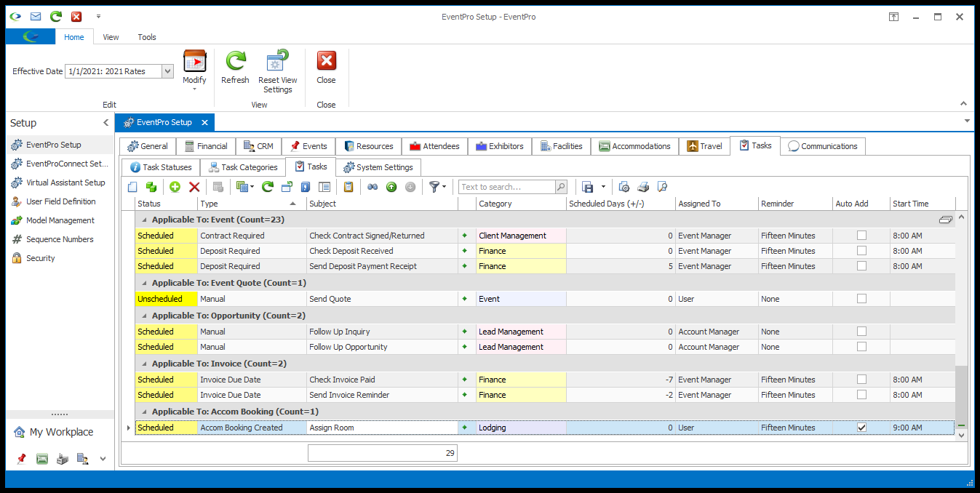Click the grey down-arrow circle icon

410,187
